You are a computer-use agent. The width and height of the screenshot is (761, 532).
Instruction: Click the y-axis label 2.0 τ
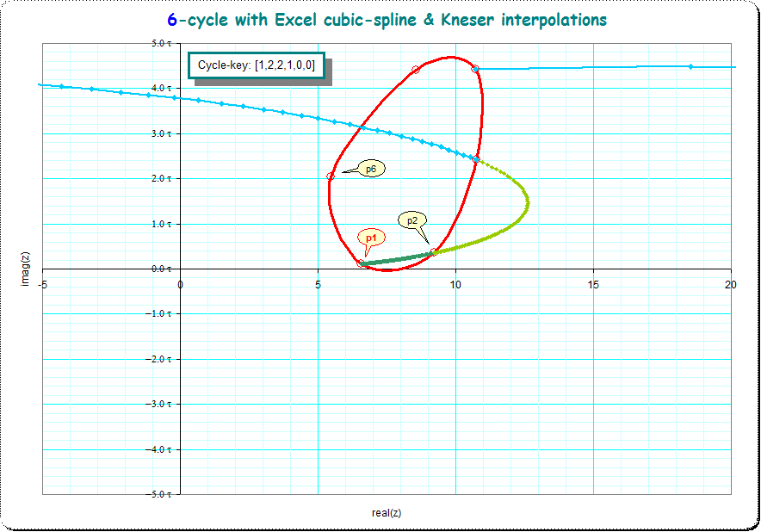coord(164,179)
